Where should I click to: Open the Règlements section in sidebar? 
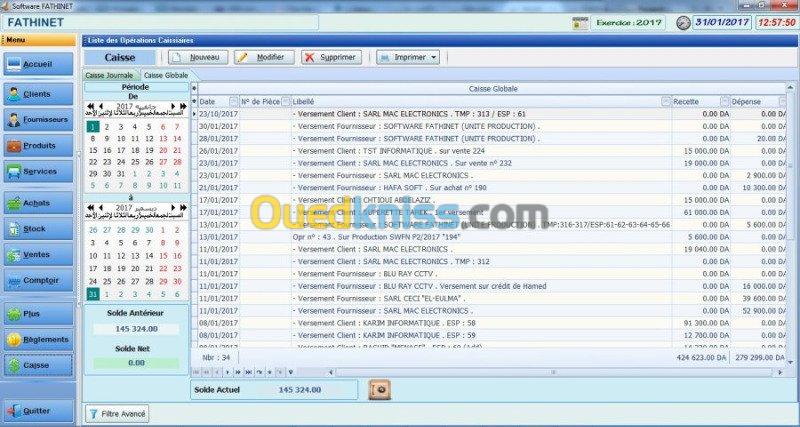click(x=39, y=339)
